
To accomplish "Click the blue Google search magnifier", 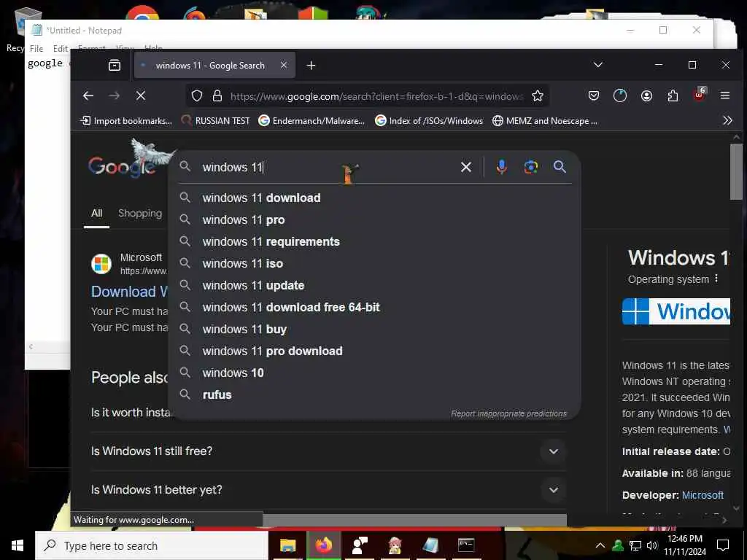I will click(560, 167).
